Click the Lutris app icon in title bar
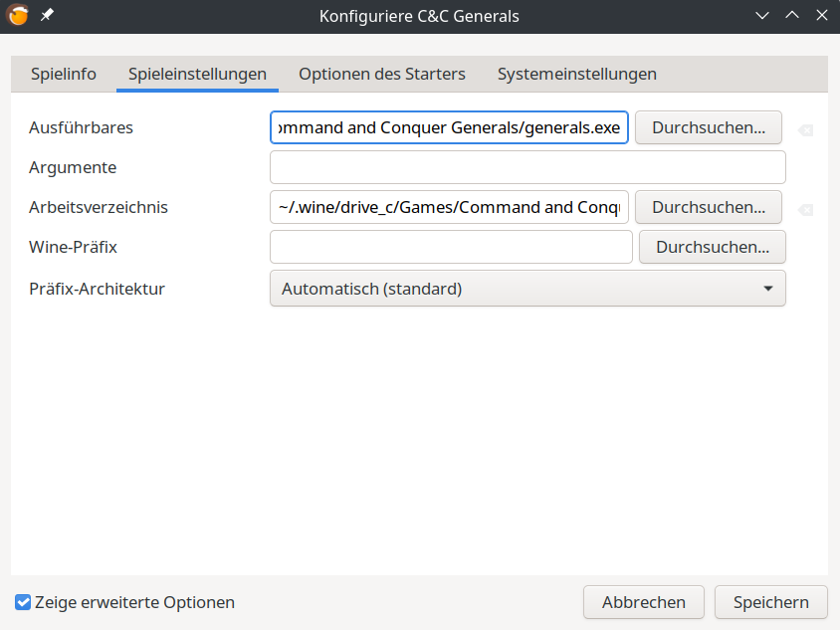 [x=18, y=16]
